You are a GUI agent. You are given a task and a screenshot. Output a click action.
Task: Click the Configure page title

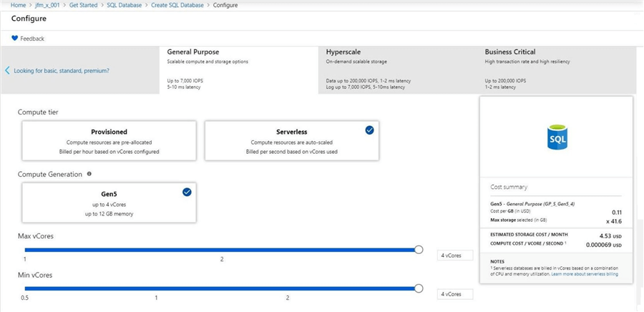[29, 19]
